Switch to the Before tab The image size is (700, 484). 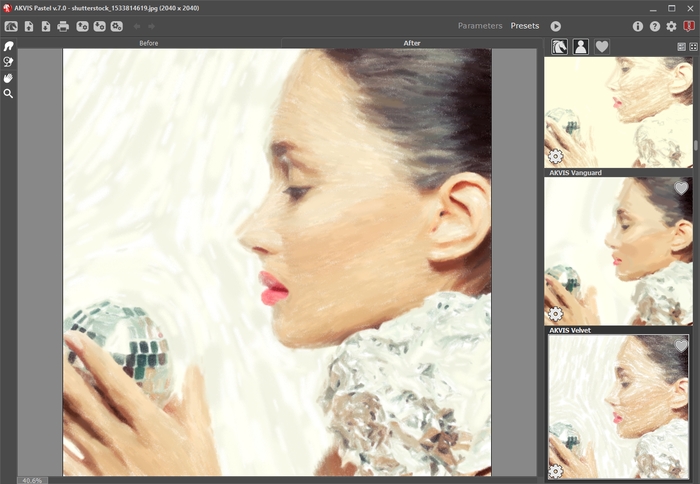click(149, 43)
